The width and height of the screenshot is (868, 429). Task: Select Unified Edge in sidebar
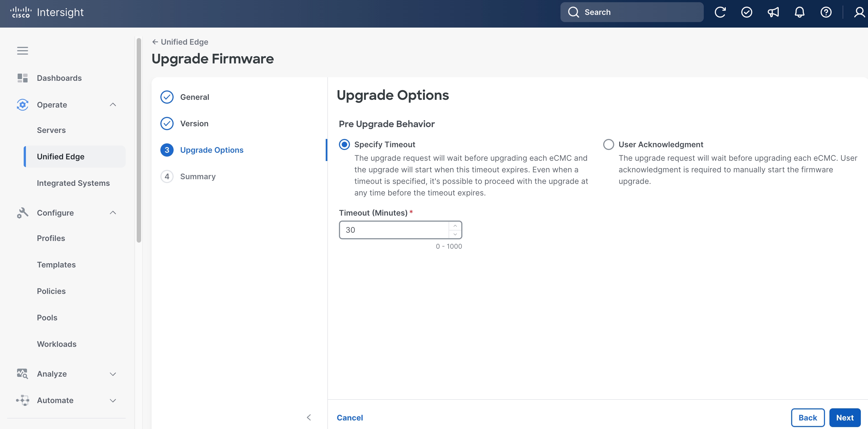pyautogui.click(x=74, y=157)
